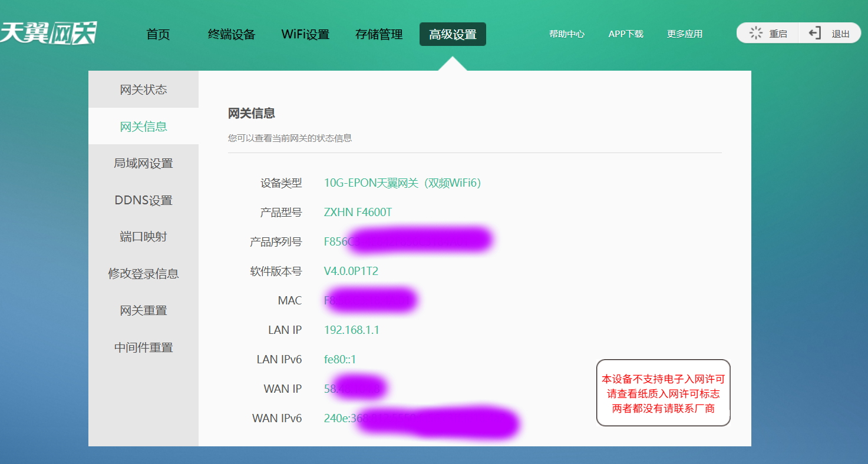Click the fe80::1 address value
The image size is (868, 464).
pos(341,360)
